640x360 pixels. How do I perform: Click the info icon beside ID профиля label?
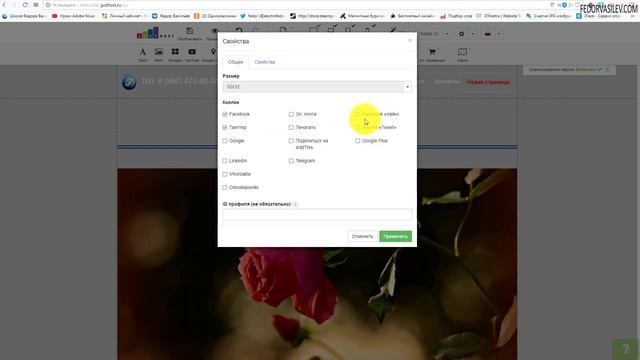click(295, 204)
